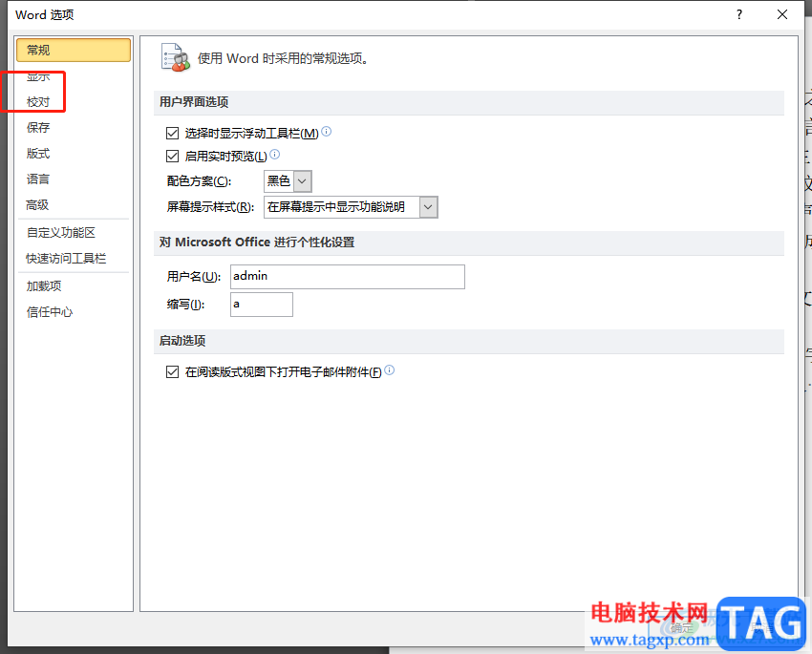Uncheck 在阅读版式视图下打开电子邮件附件
Screen dimensions: 812x654
pos(173,372)
